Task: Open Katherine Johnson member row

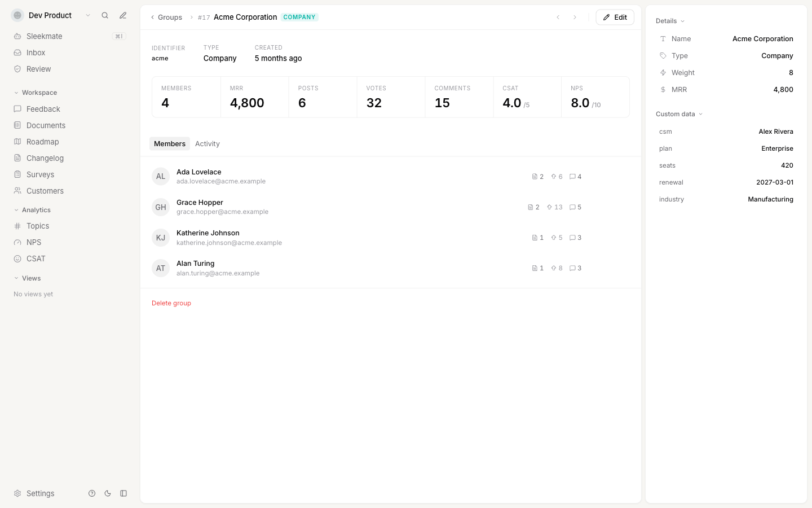Action: pyautogui.click(x=390, y=238)
